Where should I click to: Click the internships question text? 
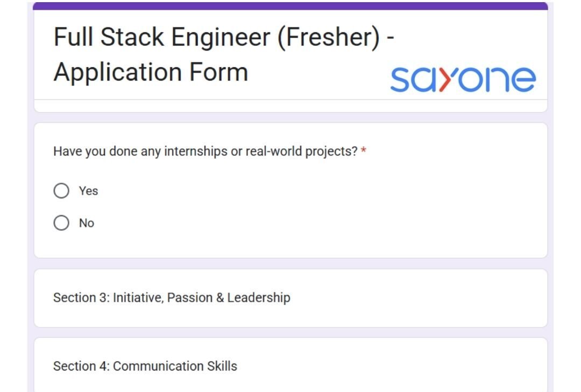point(204,152)
